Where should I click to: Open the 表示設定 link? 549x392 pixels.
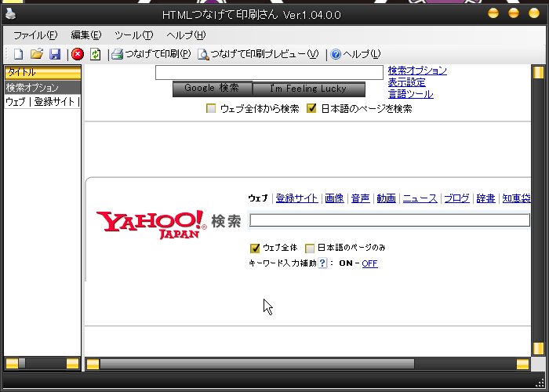(407, 82)
